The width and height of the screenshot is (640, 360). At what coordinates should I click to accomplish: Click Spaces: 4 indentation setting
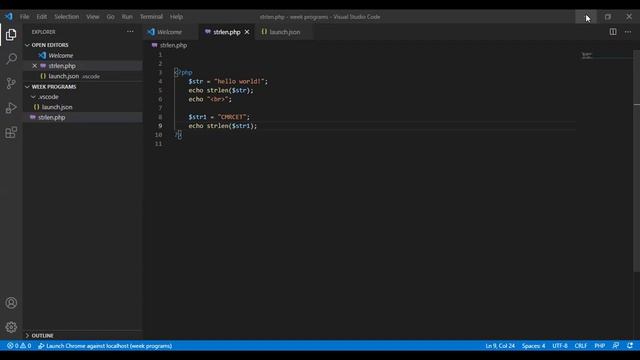[x=533, y=346]
